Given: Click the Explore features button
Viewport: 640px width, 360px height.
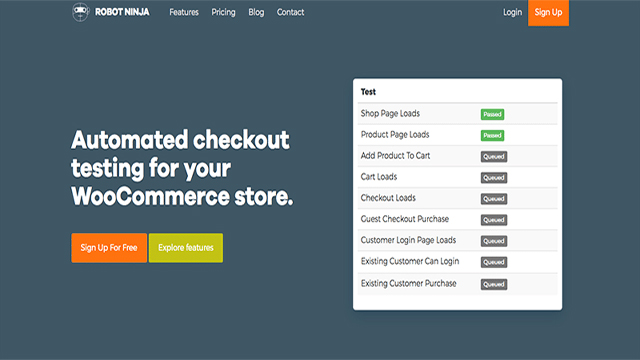Looking at the screenshot, I should (186, 248).
